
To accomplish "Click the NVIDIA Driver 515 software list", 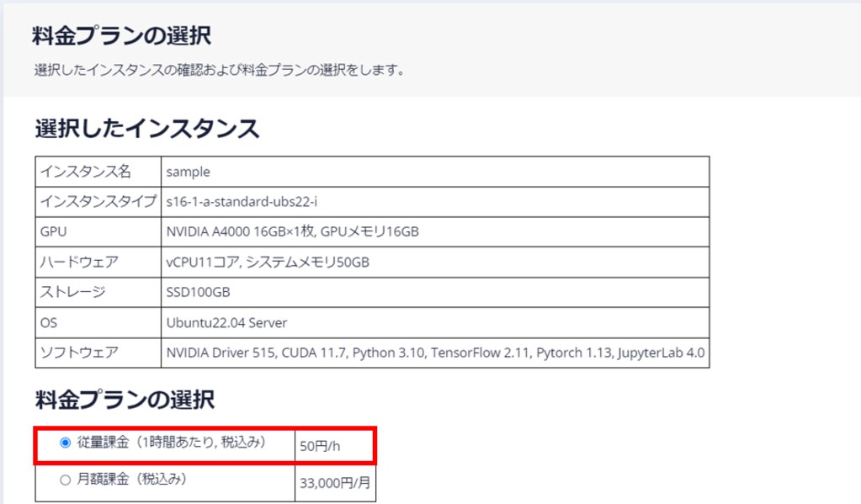I will pyautogui.click(x=435, y=353).
